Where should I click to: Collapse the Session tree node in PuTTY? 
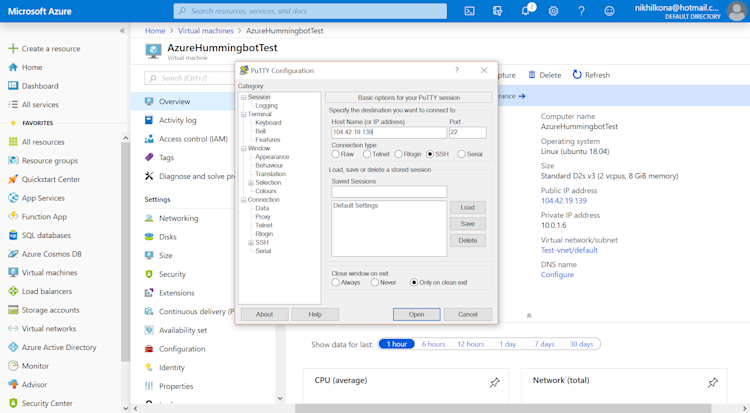click(x=243, y=97)
